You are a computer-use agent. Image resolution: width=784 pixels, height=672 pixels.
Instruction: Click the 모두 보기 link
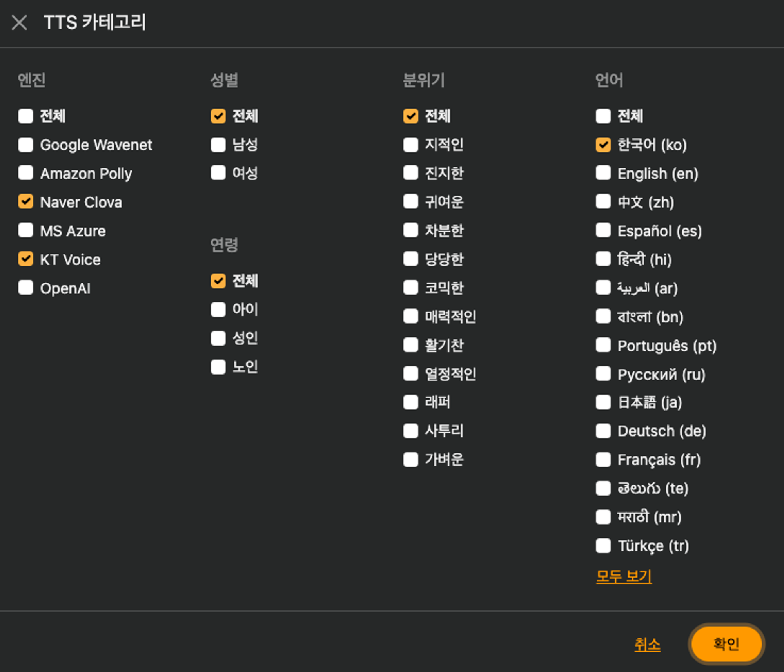[x=624, y=576]
